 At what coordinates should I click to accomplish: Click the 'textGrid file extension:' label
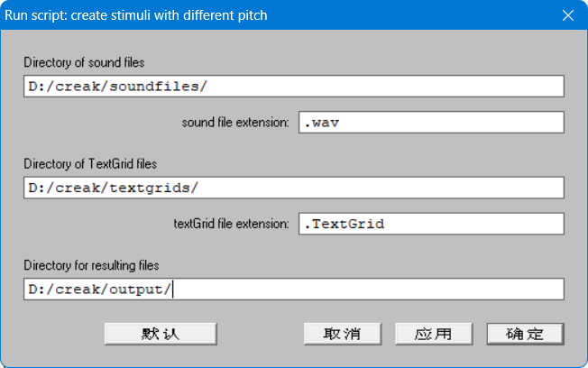point(232,224)
